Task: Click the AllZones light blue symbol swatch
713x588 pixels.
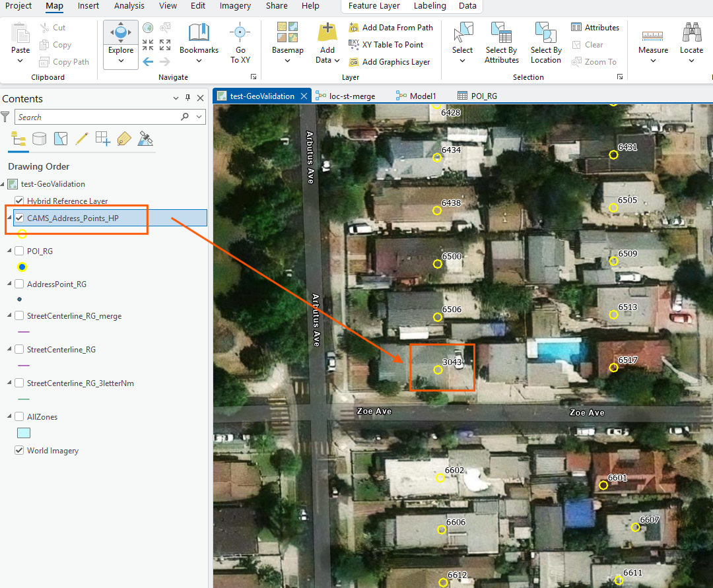Action: point(23,434)
